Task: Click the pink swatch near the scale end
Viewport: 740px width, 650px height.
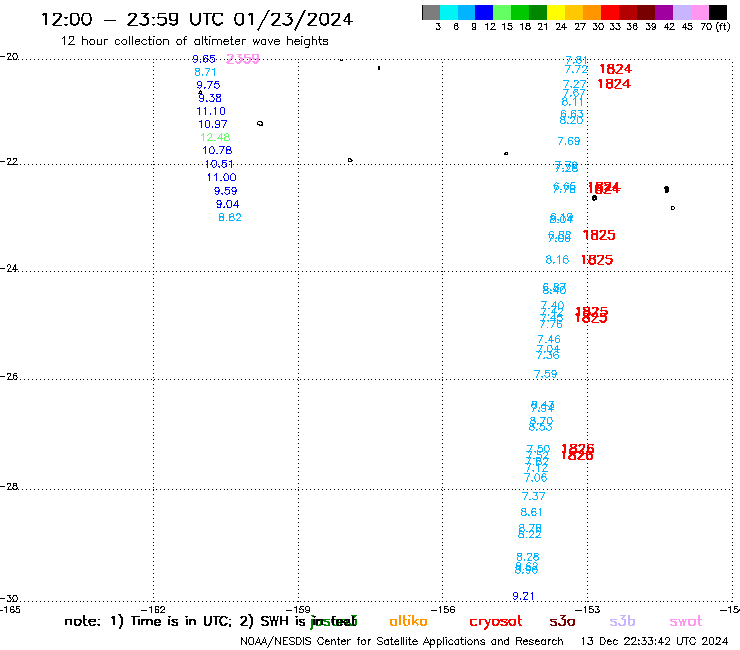Action: (700, 12)
